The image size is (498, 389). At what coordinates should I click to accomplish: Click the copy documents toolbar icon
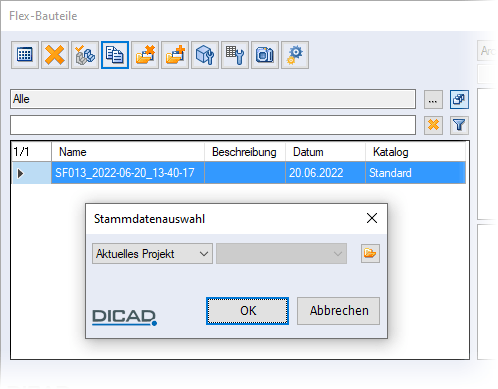click(x=115, y=55)
